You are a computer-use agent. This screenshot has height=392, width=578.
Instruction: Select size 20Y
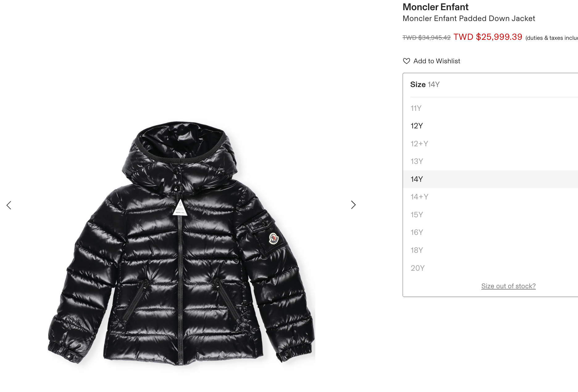(x=490, y=268)
